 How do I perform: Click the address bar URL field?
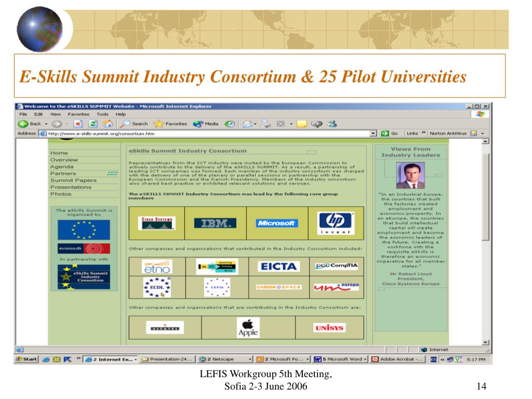[x=204, y=134]
